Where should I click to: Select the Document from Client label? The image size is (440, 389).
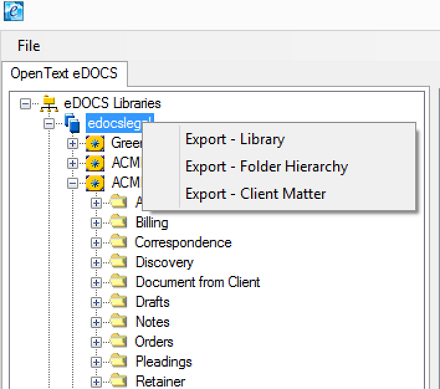[x=198, y=282]
